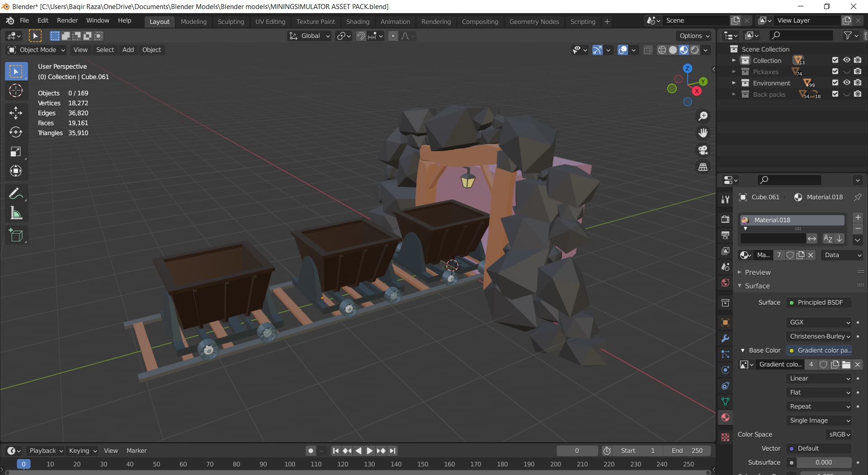Disable rendering for the Back packs collection
868x475 pixels.
pos(858,94)
